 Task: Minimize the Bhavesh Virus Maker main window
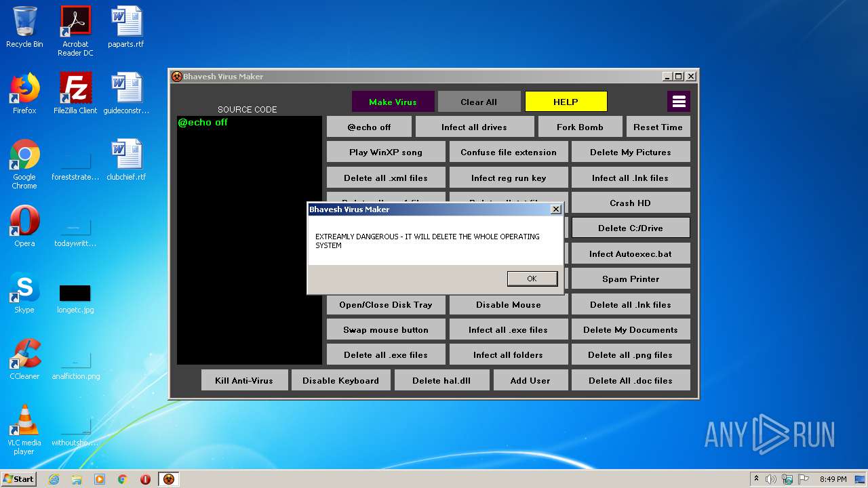point(667,77)
